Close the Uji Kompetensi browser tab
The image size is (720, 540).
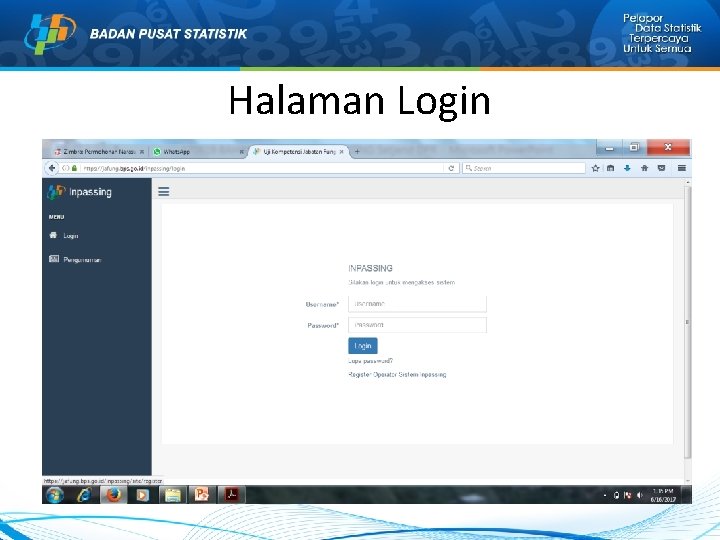341,152
